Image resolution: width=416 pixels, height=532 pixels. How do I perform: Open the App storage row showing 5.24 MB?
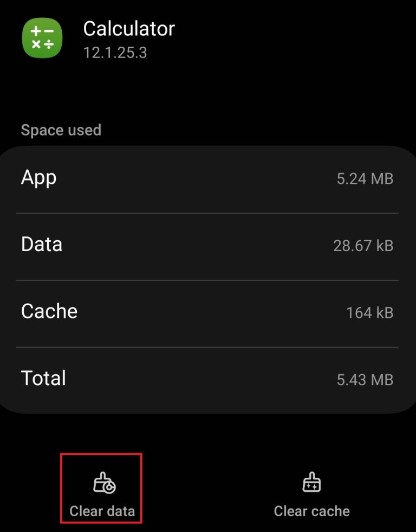[208, 178]
